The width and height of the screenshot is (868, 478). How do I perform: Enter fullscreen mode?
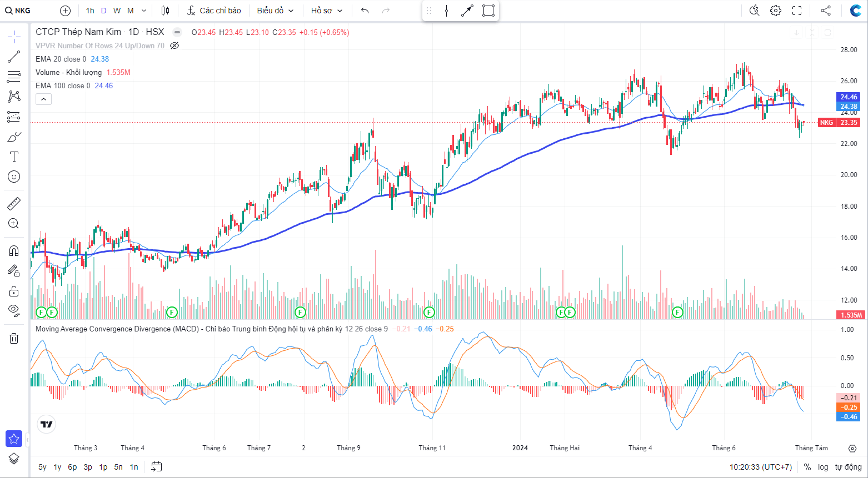(x=797, y=11)
